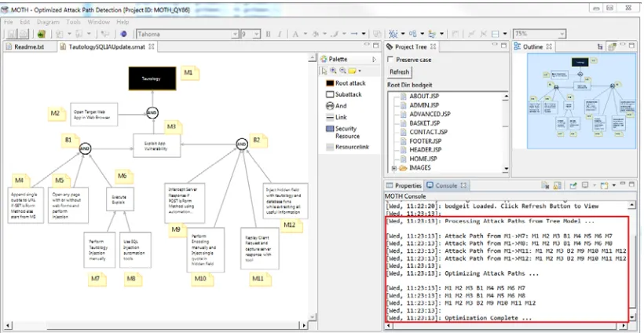Click Clear Console icon in Console toolbar
This screenshot has height=333, width=644.
pos(545,185)
